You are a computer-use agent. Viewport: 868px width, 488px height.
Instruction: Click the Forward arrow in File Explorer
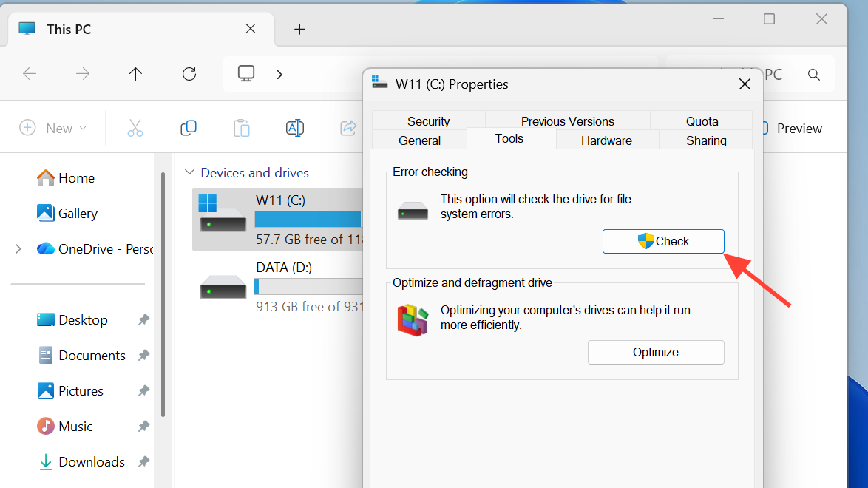[83, 74]
